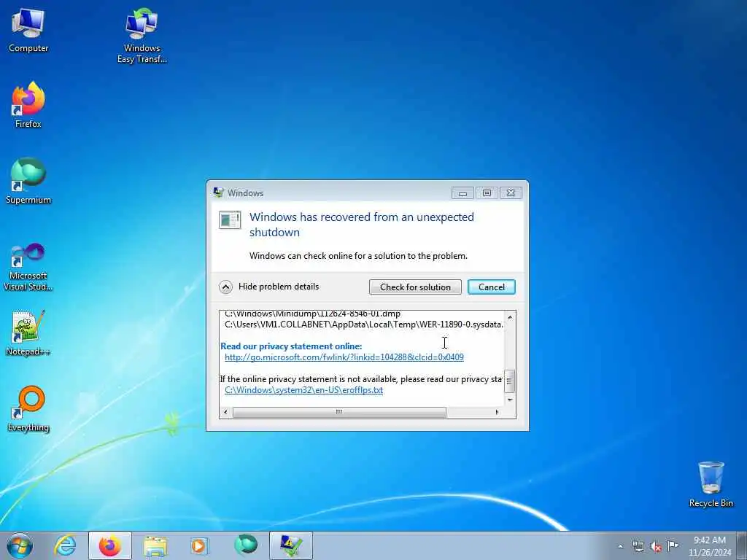747x560 pixels.
Task: Launch Windows Media Player from taskbar
Action: [200, 545]
